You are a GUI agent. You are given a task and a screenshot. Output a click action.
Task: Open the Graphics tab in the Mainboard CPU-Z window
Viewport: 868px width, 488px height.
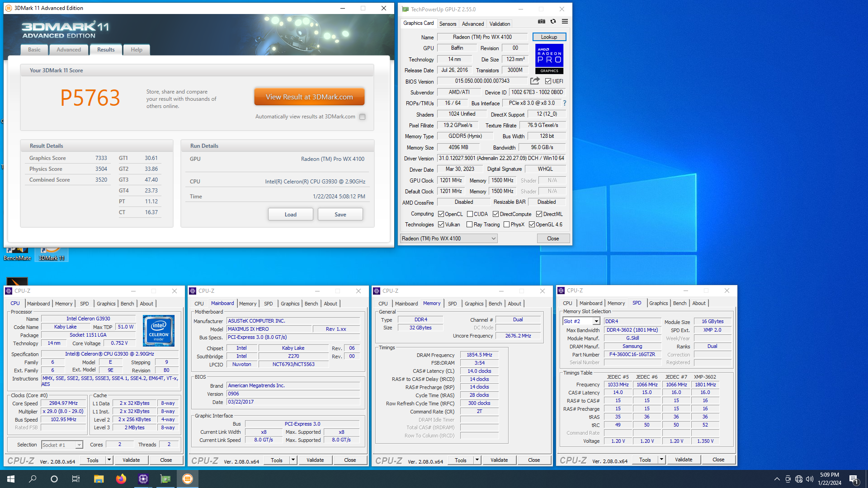290,304
